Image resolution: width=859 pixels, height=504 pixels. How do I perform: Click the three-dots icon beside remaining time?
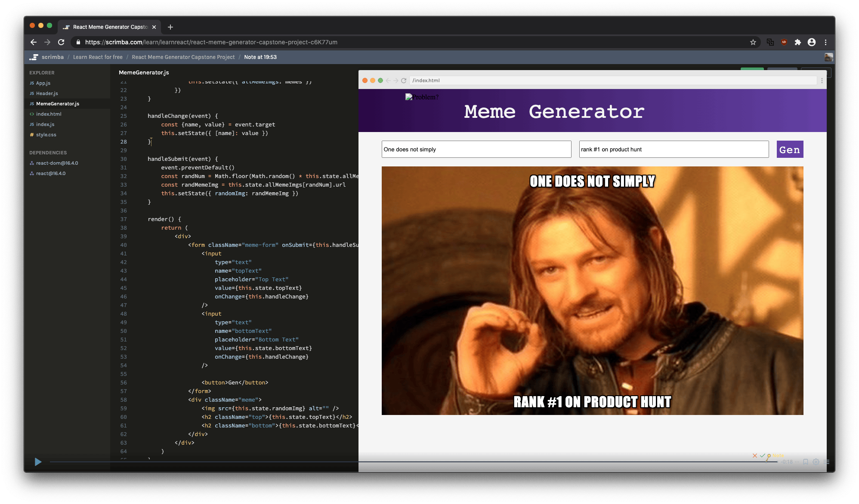point(797,462)
